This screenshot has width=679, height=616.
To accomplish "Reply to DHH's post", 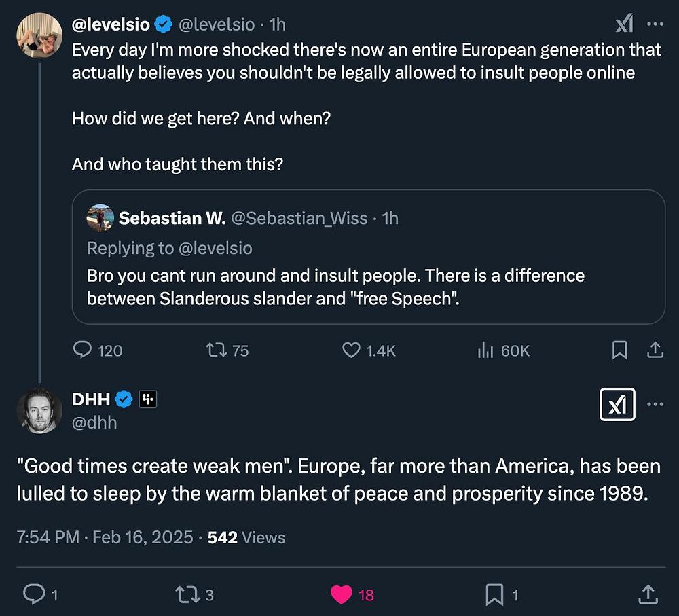I will [34, 595].
